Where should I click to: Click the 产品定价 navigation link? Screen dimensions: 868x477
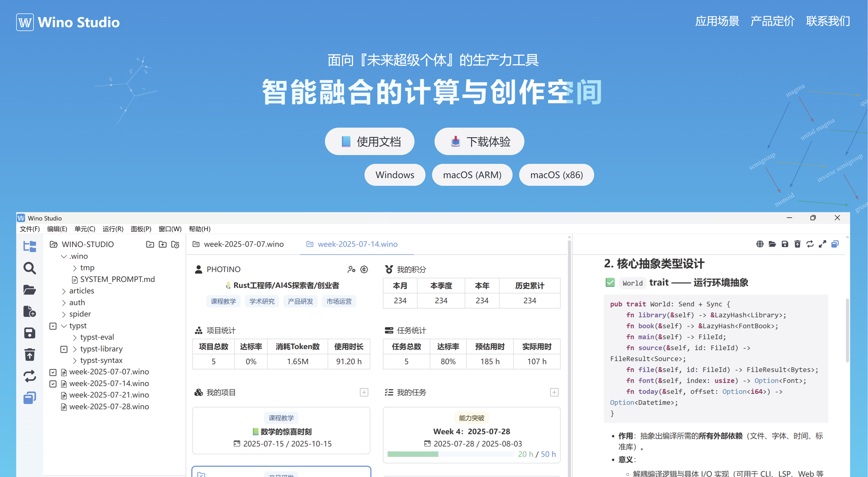pyautogui.click(x=772, y=21)
